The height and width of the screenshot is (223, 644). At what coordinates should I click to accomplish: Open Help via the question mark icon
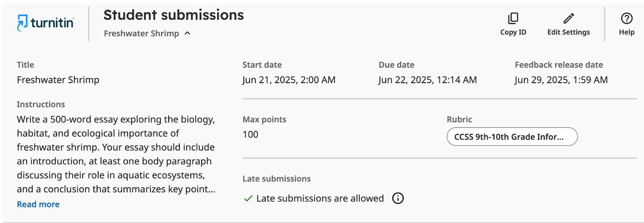(x=627, y=18)
